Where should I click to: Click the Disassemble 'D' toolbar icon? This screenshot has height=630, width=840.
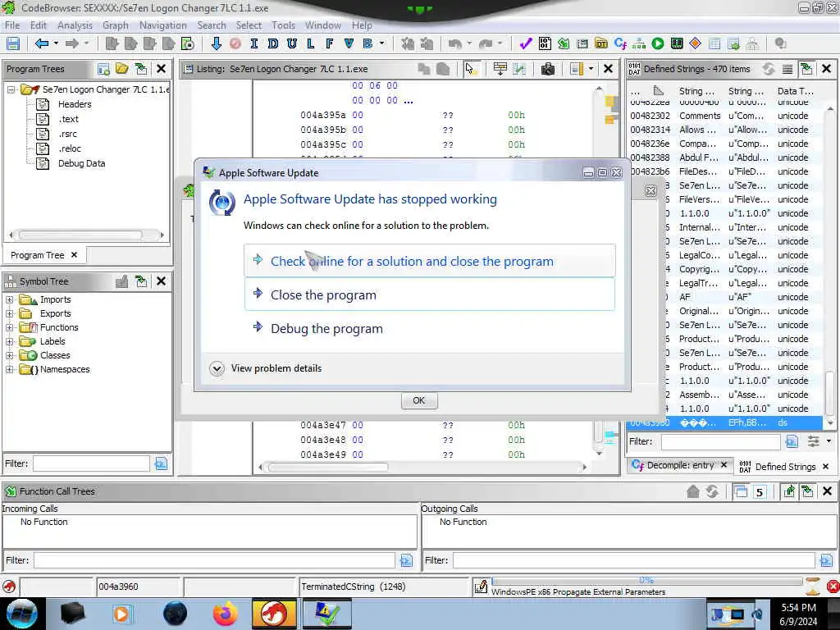pyautogui.click(x=272, y=43)
